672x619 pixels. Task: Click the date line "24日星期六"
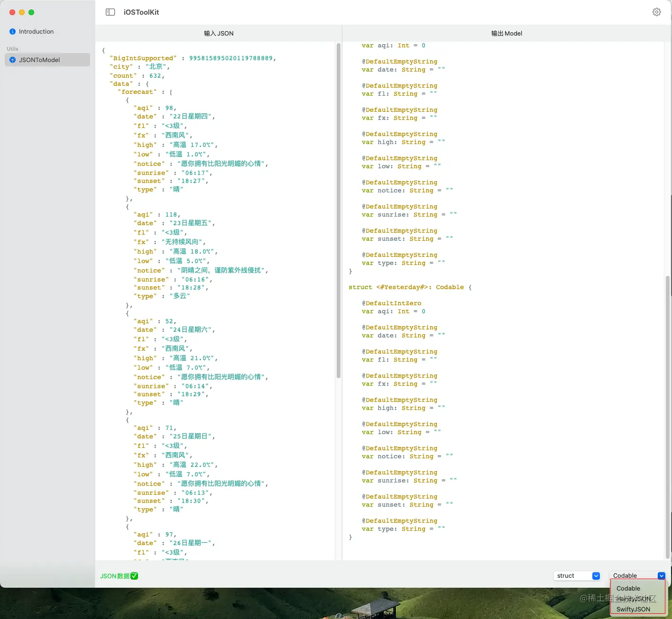[x=175, y=330]
